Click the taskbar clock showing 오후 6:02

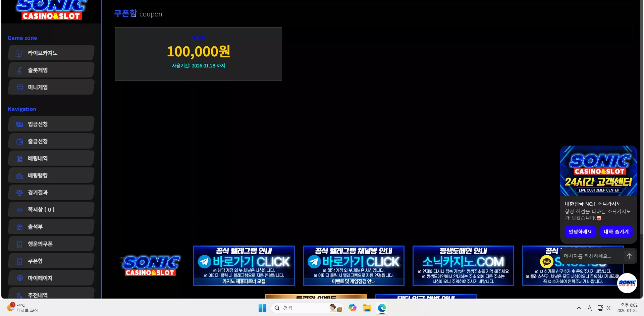[627, 308]
